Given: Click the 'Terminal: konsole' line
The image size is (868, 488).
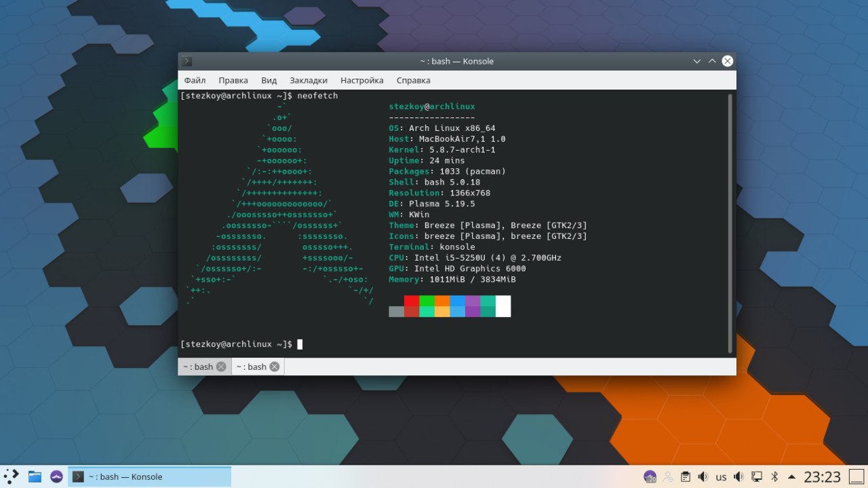Looking at the screenshot, I should (x=432, y=248).
